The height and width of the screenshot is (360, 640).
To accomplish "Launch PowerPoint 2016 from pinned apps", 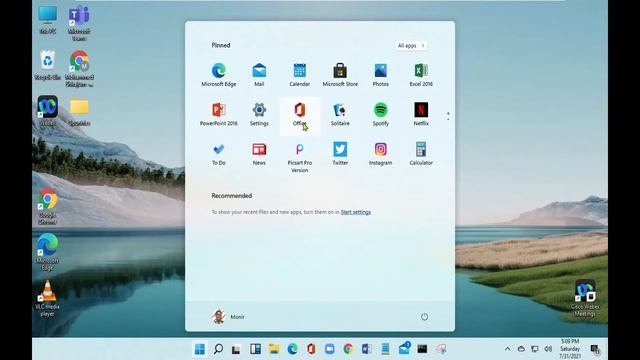I will coord(219,114).
